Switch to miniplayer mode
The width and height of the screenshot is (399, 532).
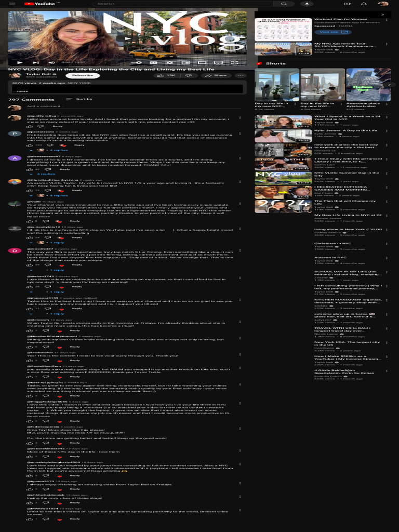[185, 62]
